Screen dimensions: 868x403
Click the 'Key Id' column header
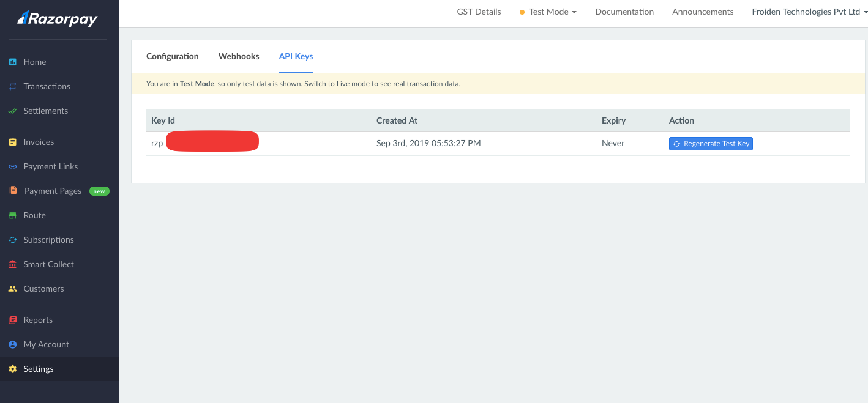click(163, 120)
